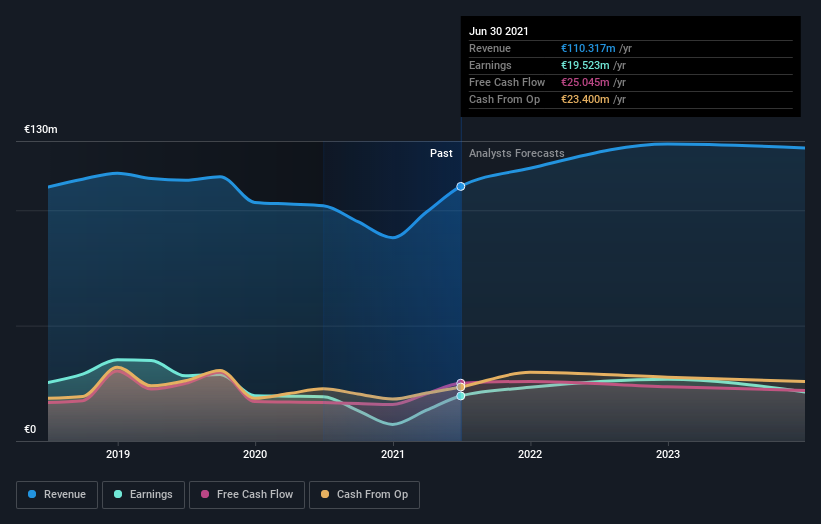Click the tooltip Earnings row label
The image size is (821, 524).
coord(490,65)
